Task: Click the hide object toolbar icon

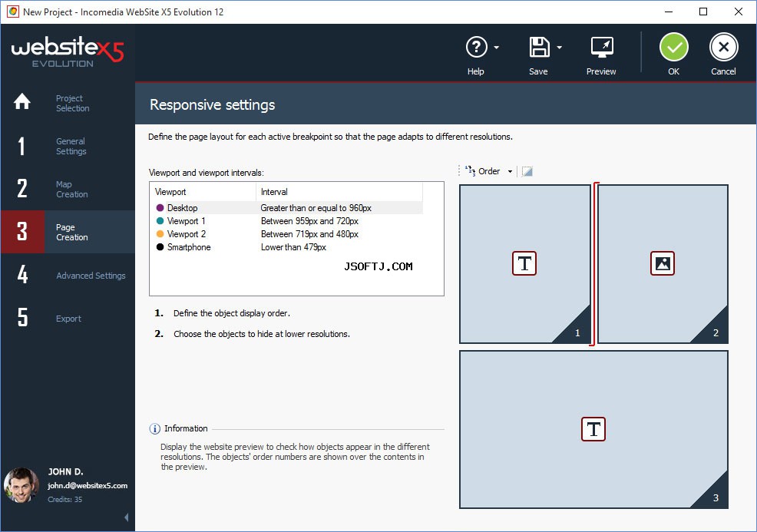Action: (x=527, y=171)
